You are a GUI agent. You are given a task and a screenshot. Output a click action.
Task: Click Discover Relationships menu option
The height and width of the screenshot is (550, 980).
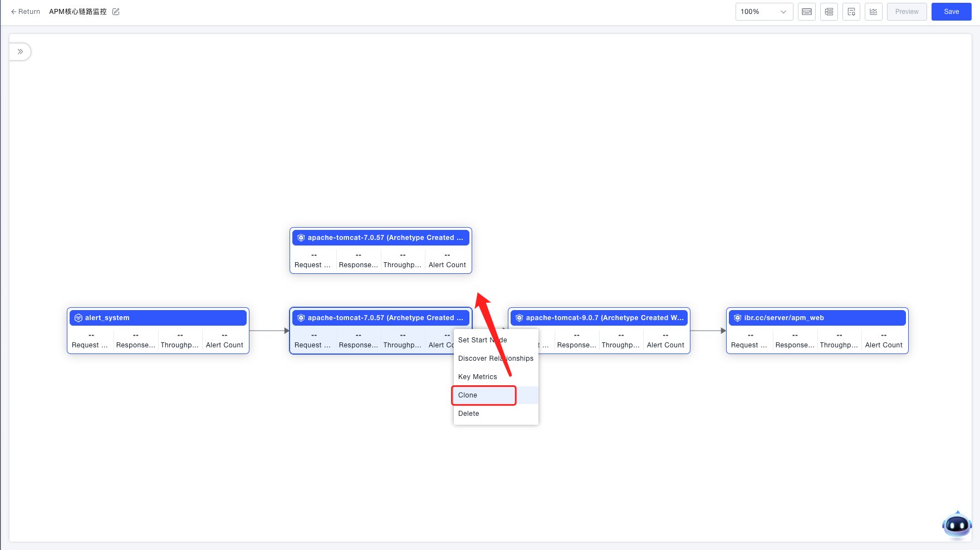click(496, 359)
